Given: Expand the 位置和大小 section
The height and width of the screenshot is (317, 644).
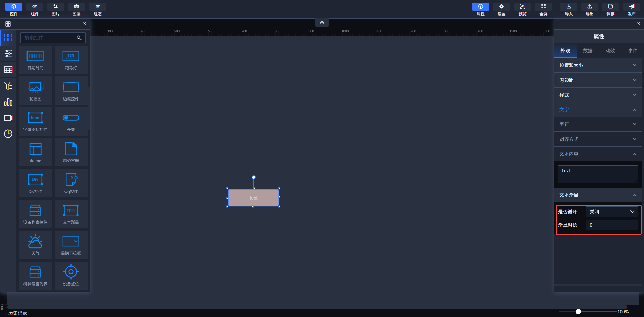Looking at the screenshot, I should [599, 65].
